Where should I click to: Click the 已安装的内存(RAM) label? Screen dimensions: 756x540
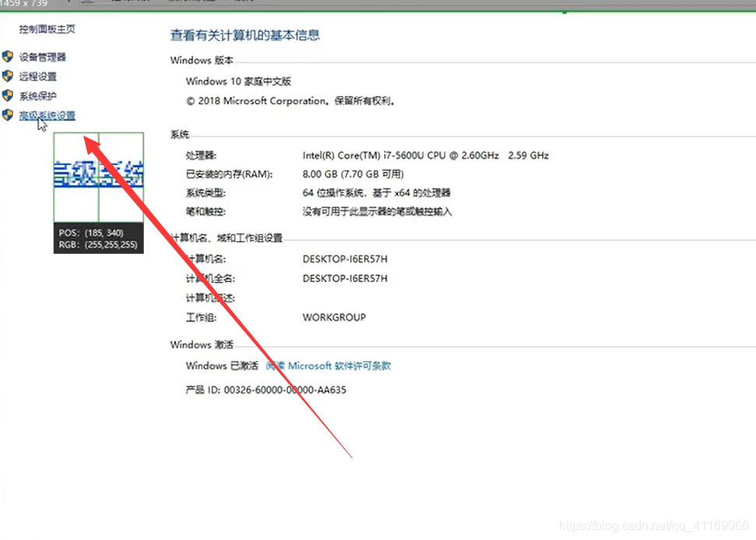229,175
